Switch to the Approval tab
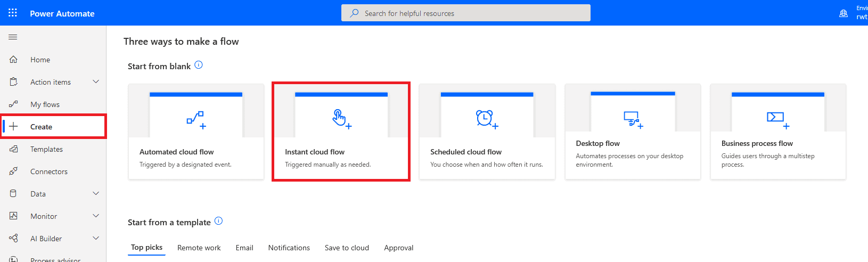 (x=399, y=248)
